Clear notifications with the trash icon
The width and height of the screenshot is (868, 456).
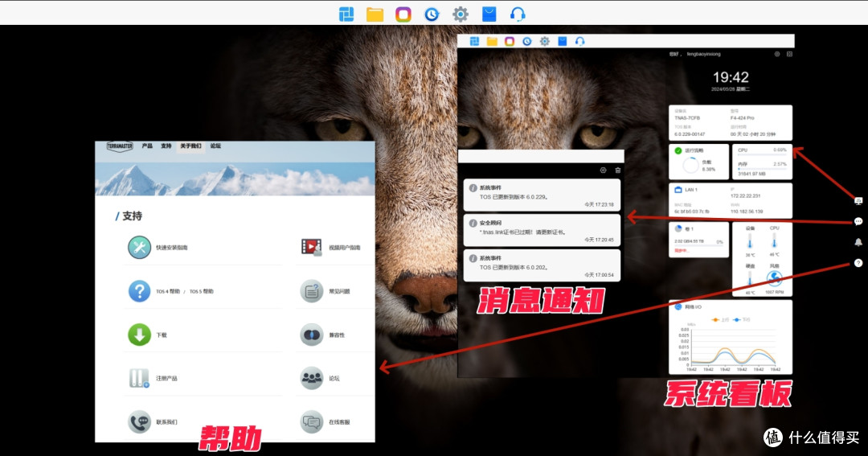(x=618, y=170)
